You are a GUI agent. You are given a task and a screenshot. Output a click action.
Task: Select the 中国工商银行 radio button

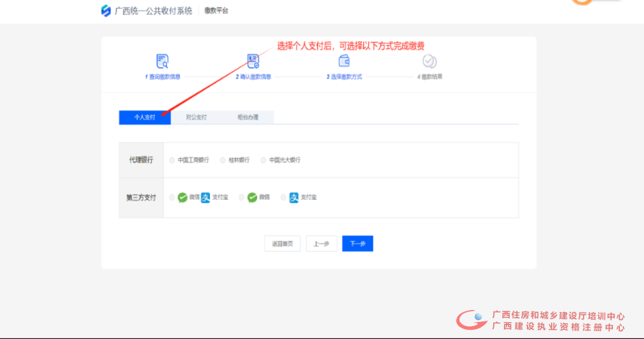[172, 160]
